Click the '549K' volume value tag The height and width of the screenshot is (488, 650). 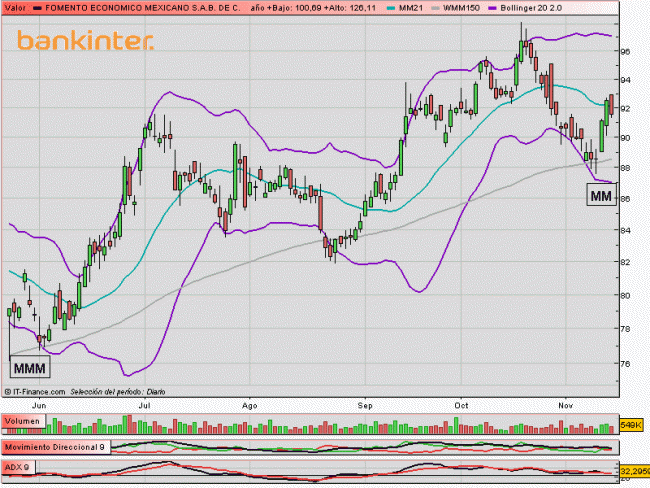(631, 425)
